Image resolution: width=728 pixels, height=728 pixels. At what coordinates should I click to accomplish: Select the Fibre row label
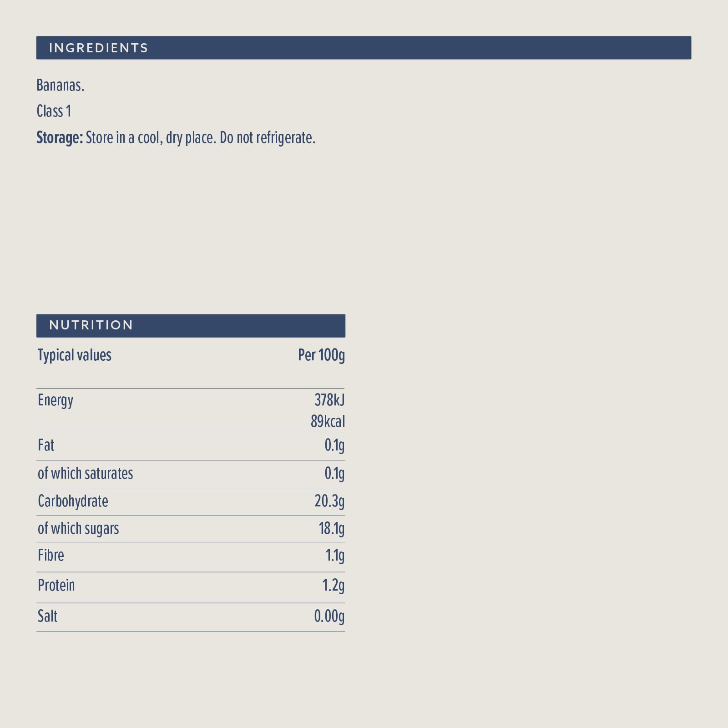(51, 556)
